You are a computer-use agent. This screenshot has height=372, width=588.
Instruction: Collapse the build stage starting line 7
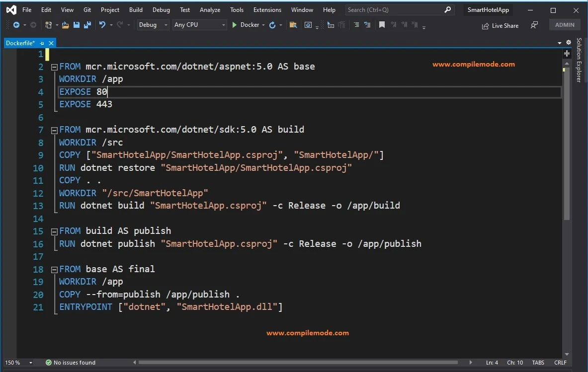coord(54,129)
